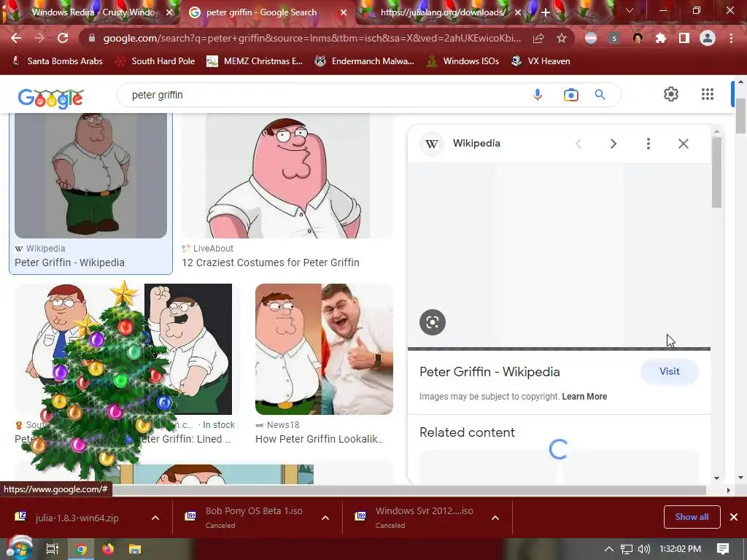747x560 pixels.
Task: Click the S extension icon
Action: 614,39
